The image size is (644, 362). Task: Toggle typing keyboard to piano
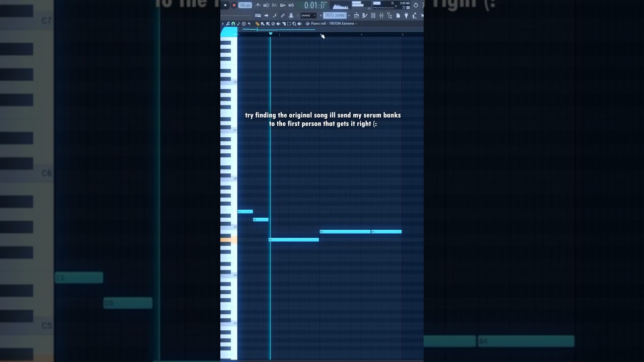click(x=258, y=16)
